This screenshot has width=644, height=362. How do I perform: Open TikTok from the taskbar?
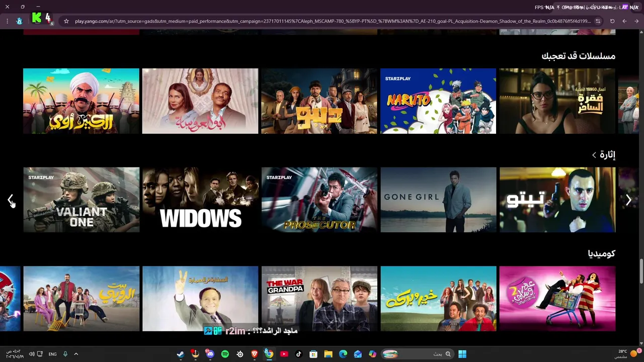pos(298,354)
